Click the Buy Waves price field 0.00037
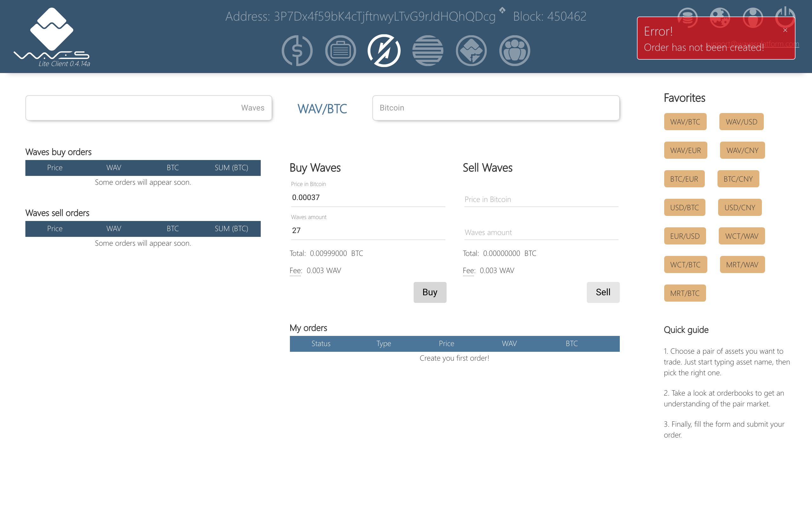 368,197
